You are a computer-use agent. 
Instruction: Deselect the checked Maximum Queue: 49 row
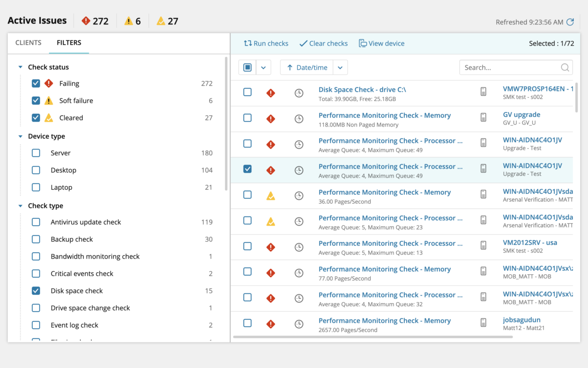tap(247, 169)
